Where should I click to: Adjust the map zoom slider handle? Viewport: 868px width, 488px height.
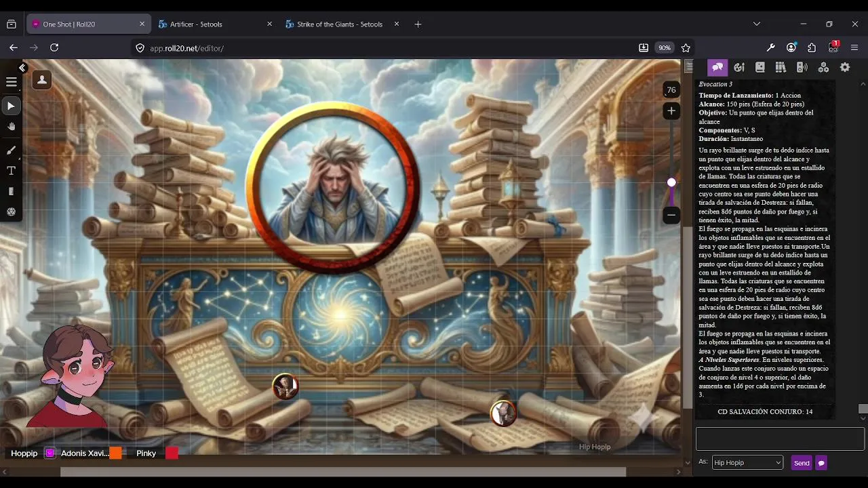[x=671, y=182]
